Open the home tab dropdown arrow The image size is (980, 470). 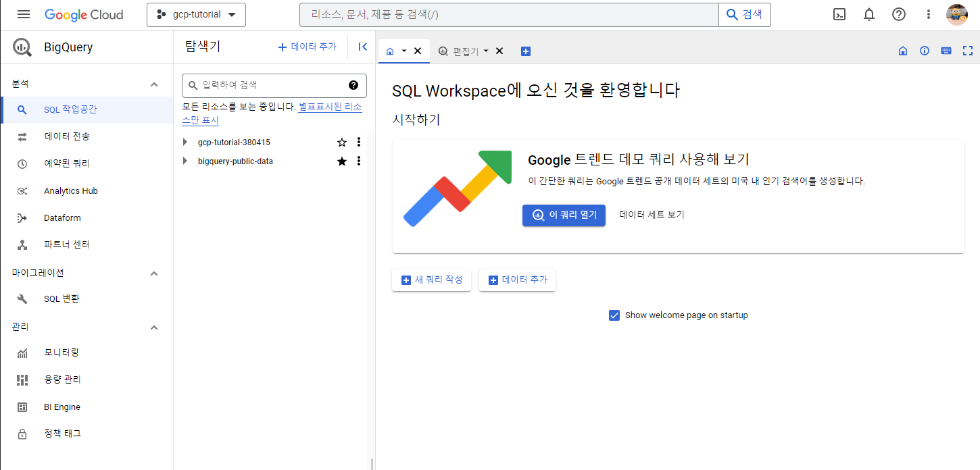click(x=404, y=51)
